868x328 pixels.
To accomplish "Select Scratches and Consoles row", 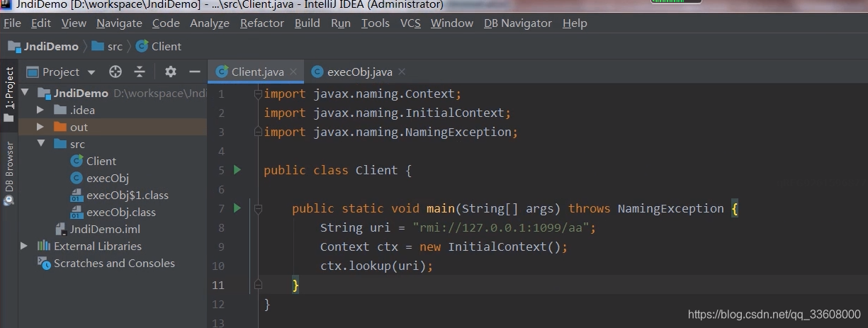I will click(113, 263).
